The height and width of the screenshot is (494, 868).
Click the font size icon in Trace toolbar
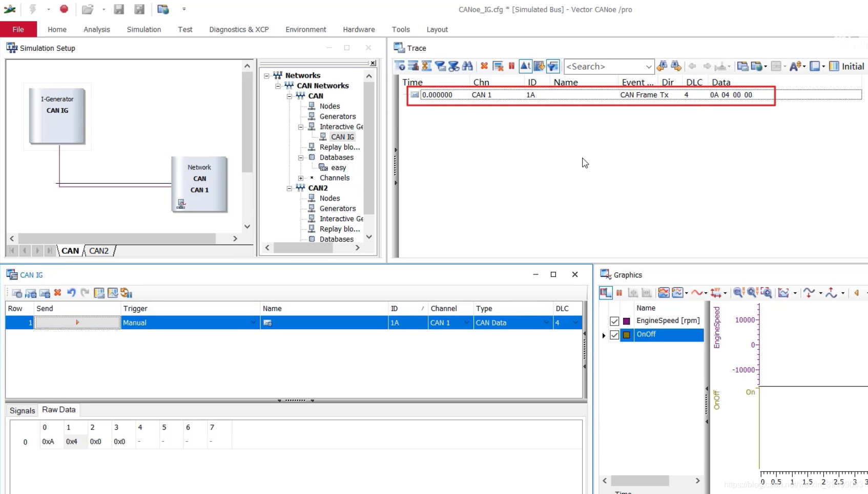click(795, 66)
